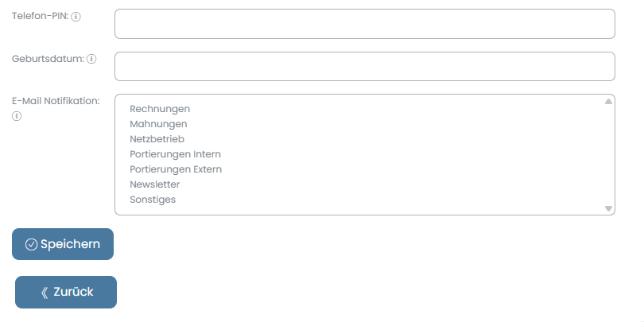Image resolution: width=644 pixels, height=322 pixels.
Task: Choose Sonstiges in the notification list
Action: (x=153, y=200)
